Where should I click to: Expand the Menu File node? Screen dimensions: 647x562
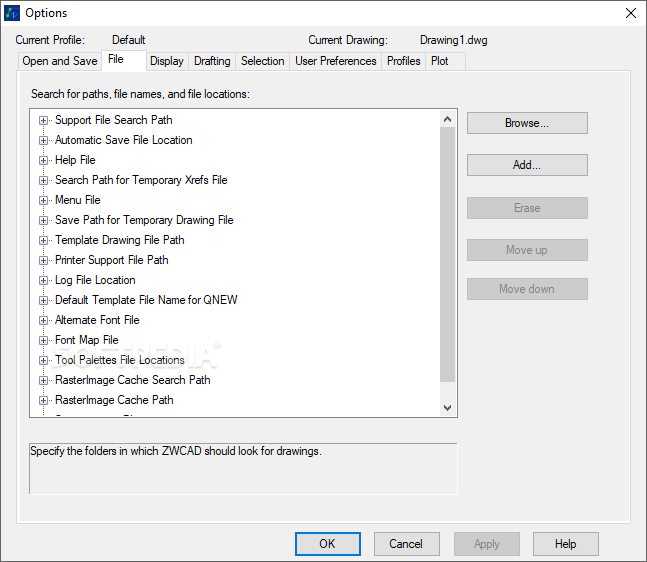point(43,201)
